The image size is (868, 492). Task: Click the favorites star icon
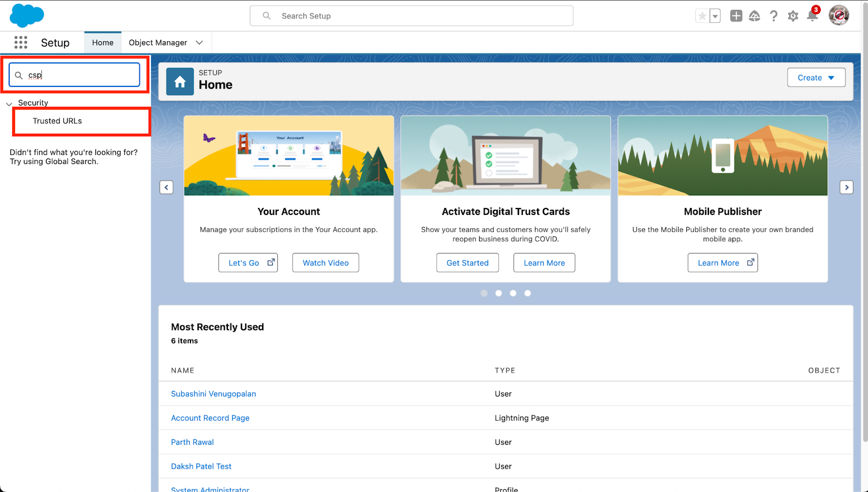(701, 15)
